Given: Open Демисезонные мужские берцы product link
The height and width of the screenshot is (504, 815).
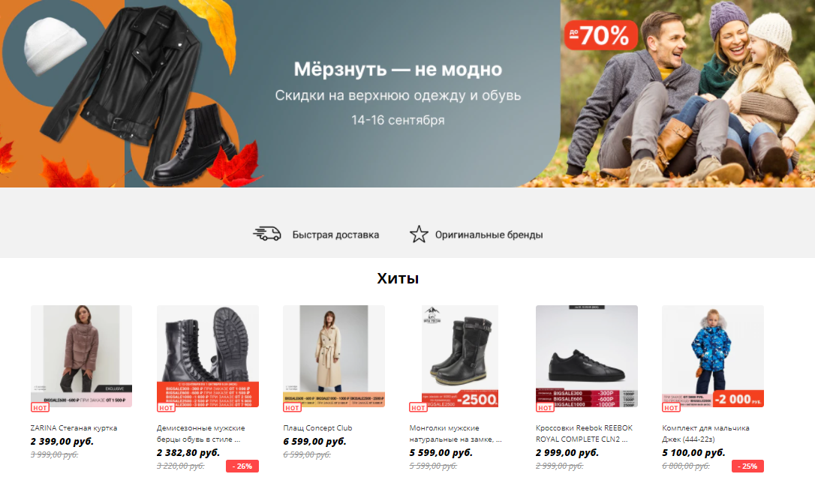Looking at the screenshot, I should (x=200, y=433).
